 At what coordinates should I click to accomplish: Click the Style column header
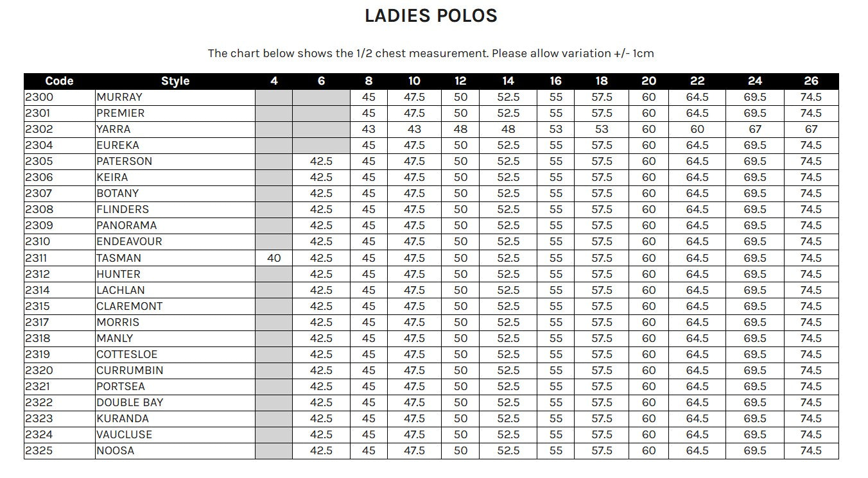(175, 81)
